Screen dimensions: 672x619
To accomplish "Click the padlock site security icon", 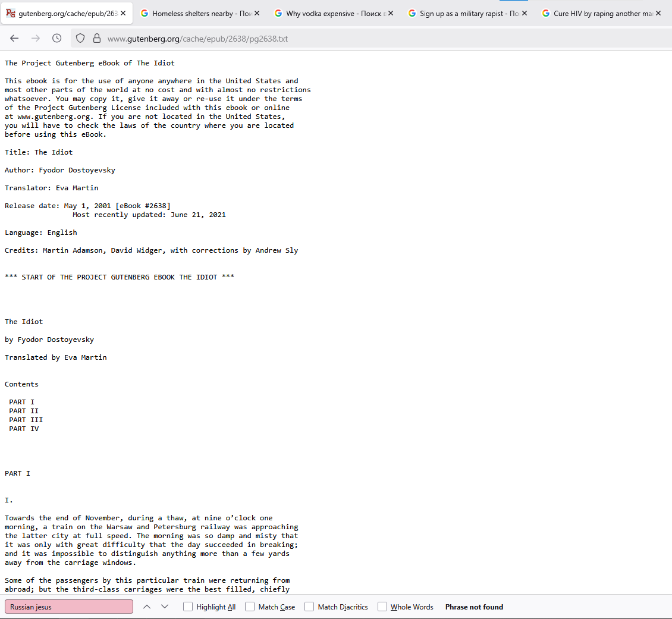I will [x=97, y=39].
